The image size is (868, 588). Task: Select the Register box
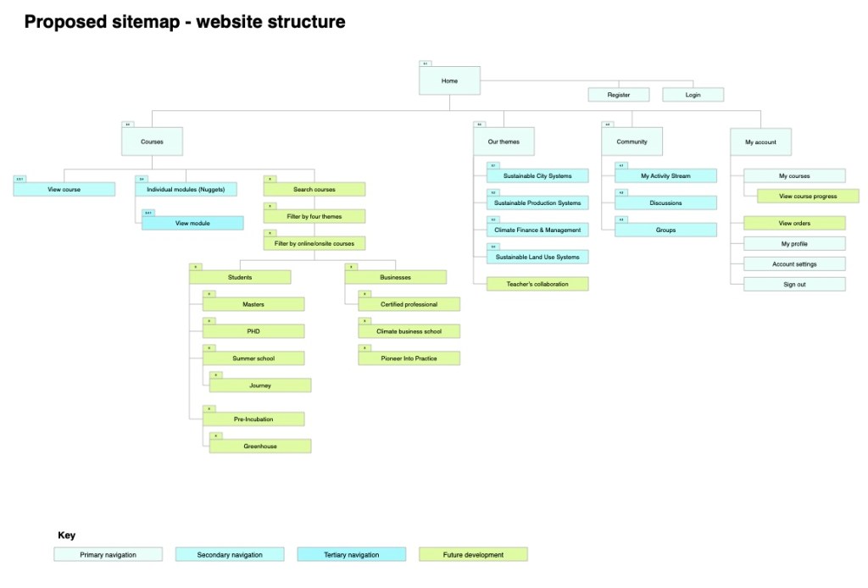point(619,95)
